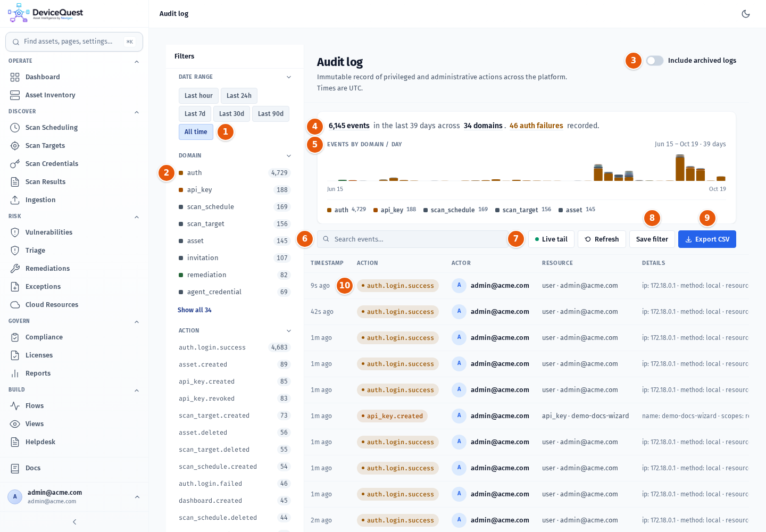Toggle Include archived logs switch
Image resolution: width=766 pixels, height=532 pixels.
(655, 61)
